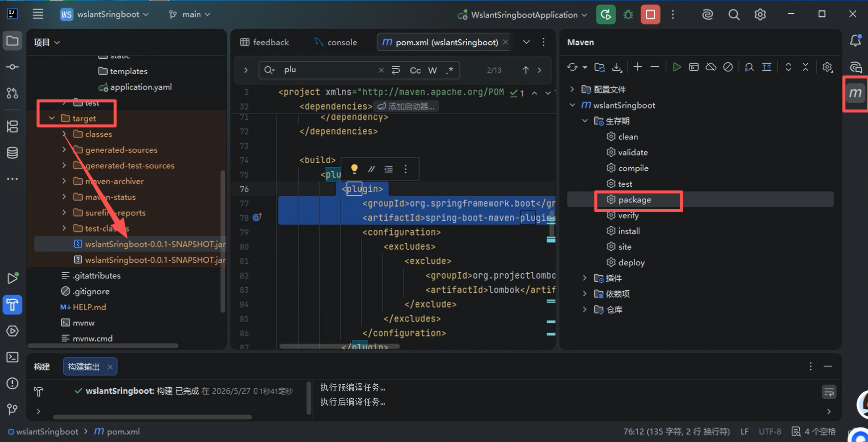Screen dimensions: 868x442
Task: Download sources and documentation
Action: (617, 67)
